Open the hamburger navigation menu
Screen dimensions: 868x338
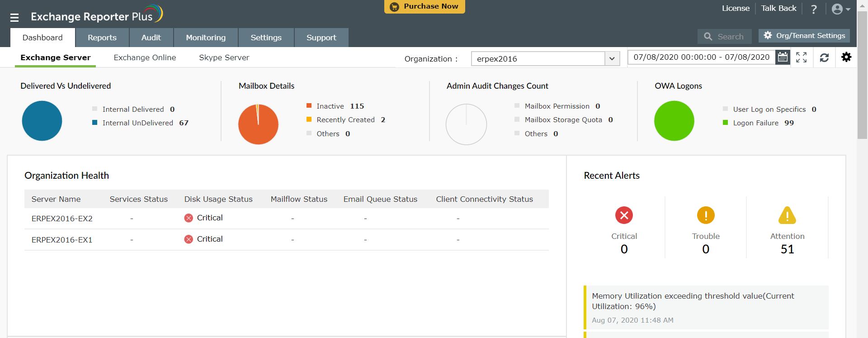(14, 18)
